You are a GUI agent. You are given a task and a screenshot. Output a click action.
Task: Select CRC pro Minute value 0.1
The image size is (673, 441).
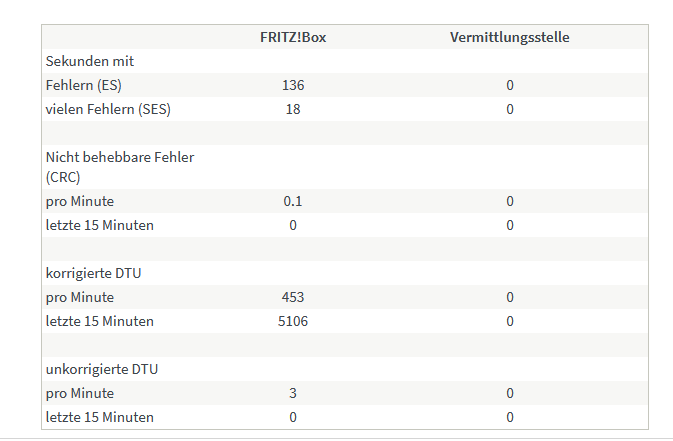(293, 201)
